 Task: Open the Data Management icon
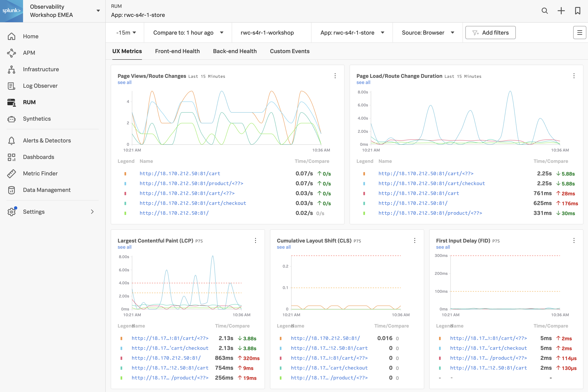point(12,190)
